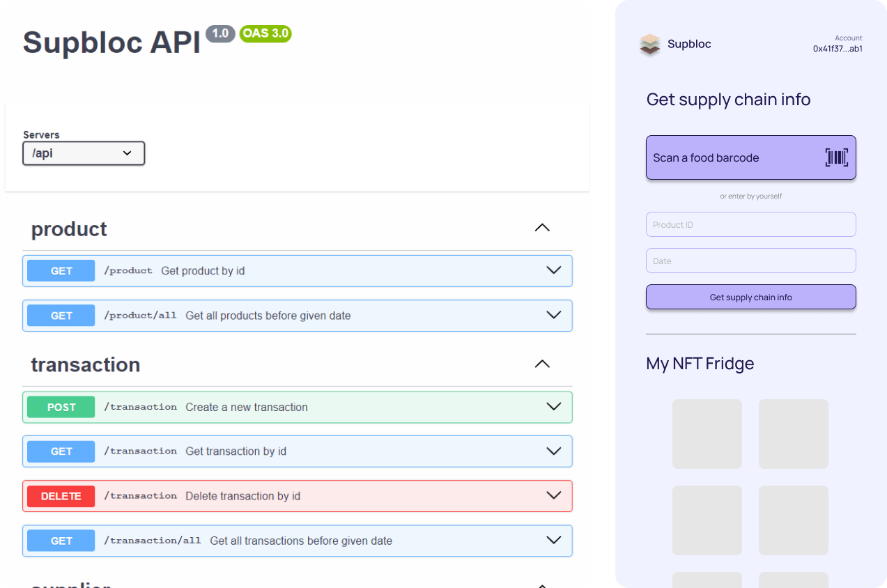Screen dimensions: 887x588
Task: Click the GET badge on Get transaction by id
Action: (61, 451)
